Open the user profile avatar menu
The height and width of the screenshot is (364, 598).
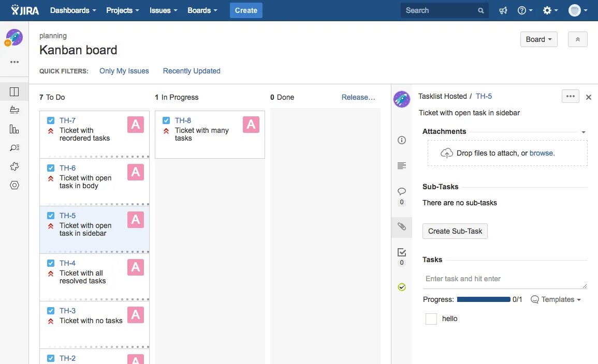(577, 11)
